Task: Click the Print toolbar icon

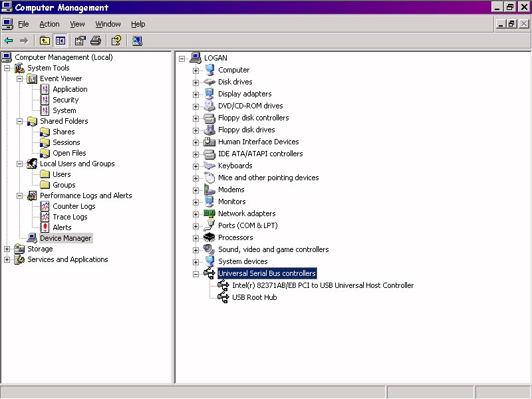Action: click(96, 41)
